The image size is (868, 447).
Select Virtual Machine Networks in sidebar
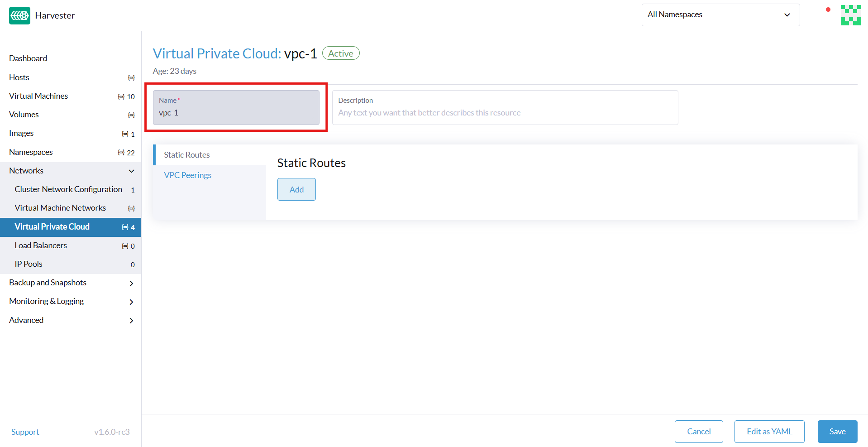60,207
